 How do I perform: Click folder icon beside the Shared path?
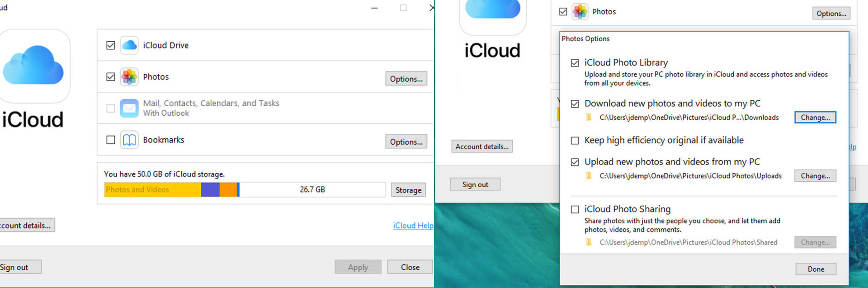[x=589, y=242]
